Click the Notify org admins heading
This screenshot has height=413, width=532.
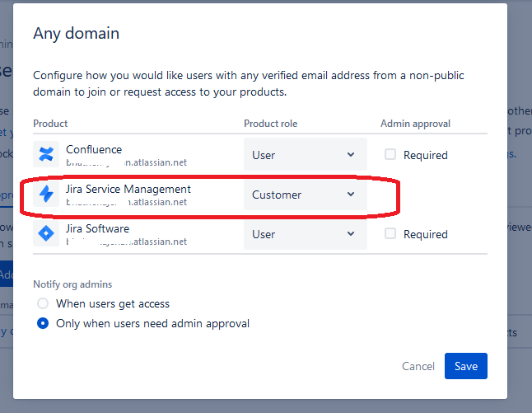(72, 284)
